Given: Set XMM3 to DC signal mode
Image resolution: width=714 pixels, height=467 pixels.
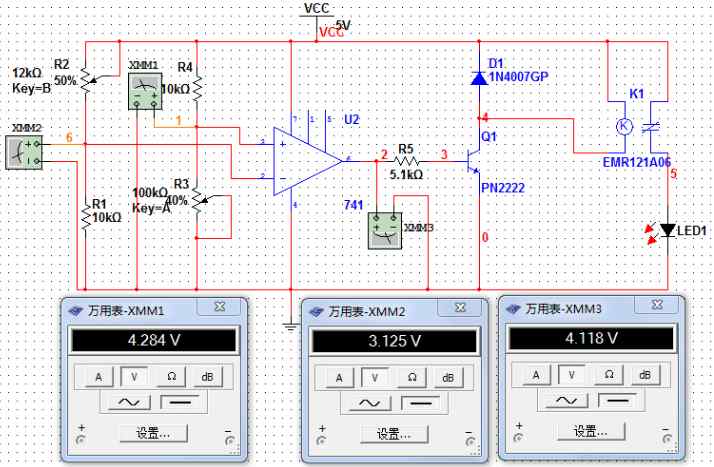Looking at the screenshot, I should (x=618, y=400).
